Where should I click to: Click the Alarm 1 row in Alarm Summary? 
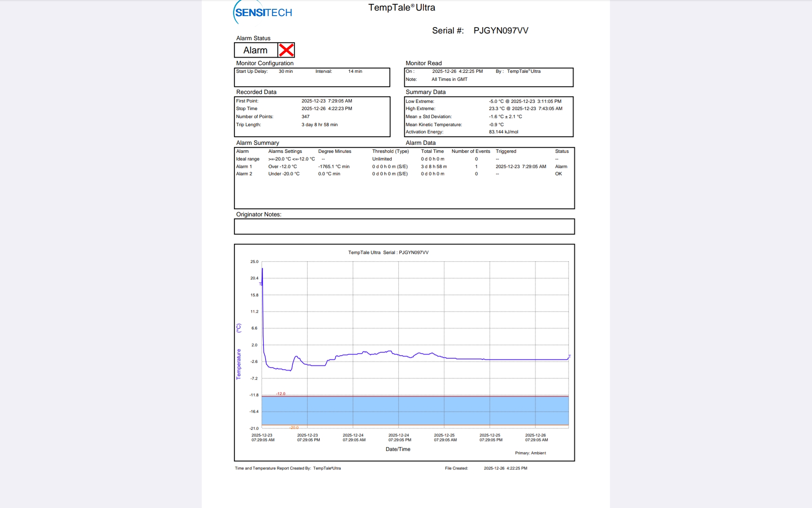click(x=244, y=166)
